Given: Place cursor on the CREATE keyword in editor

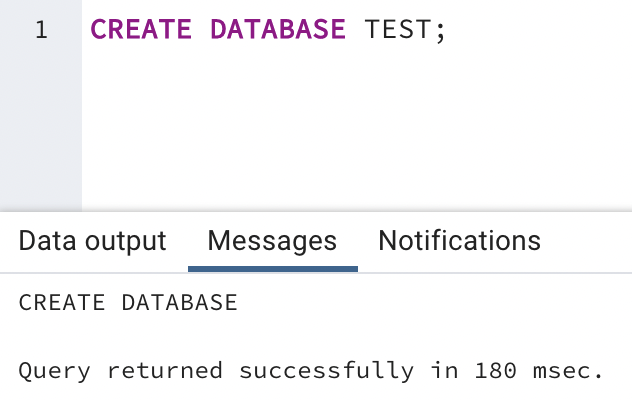Looking at the screenshot, I should pyautogui.click(x=141, y=29).
